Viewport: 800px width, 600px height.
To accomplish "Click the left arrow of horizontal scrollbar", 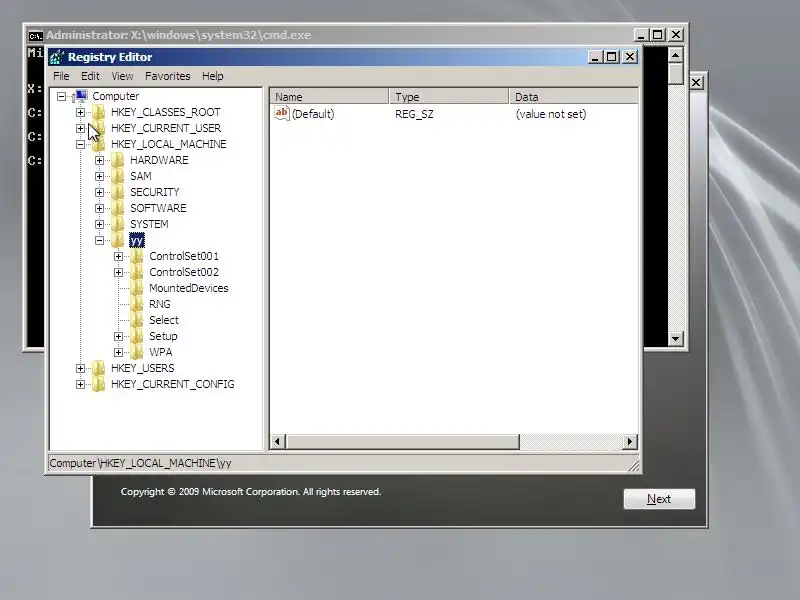I will coord(278,442).
